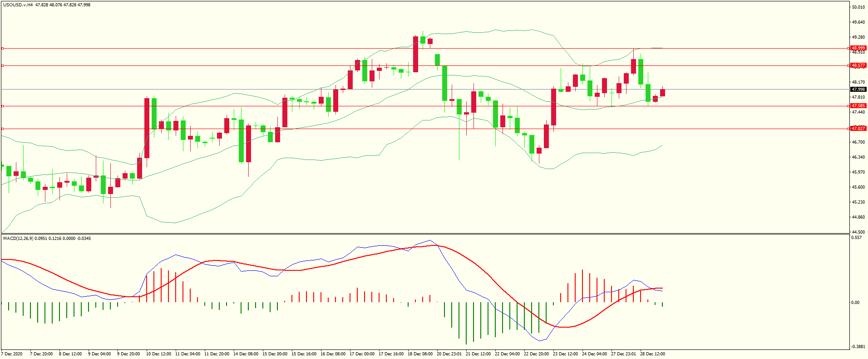The image size is (868, 359).
Task: Click the 0.557 value on MACD scale
Action: coord(856,238)
